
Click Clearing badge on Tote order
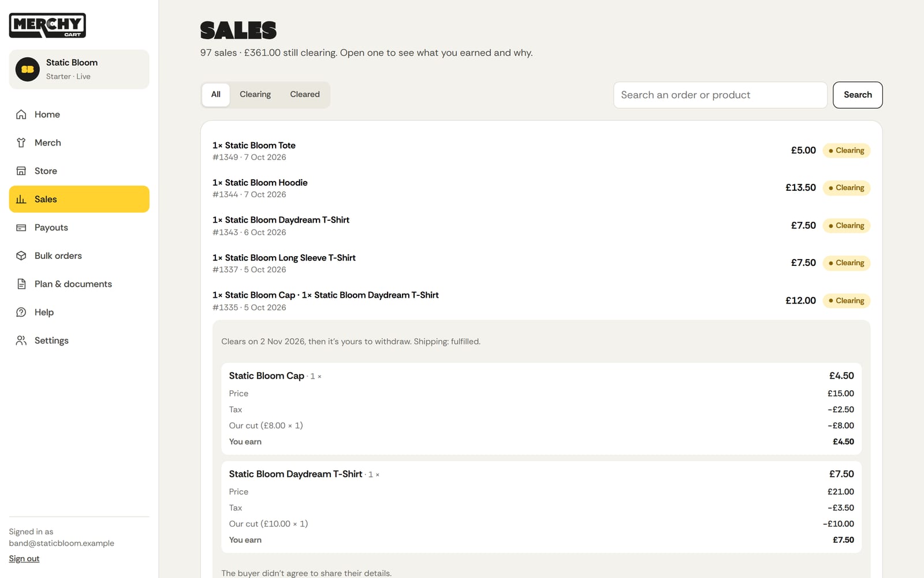[846, 150]
